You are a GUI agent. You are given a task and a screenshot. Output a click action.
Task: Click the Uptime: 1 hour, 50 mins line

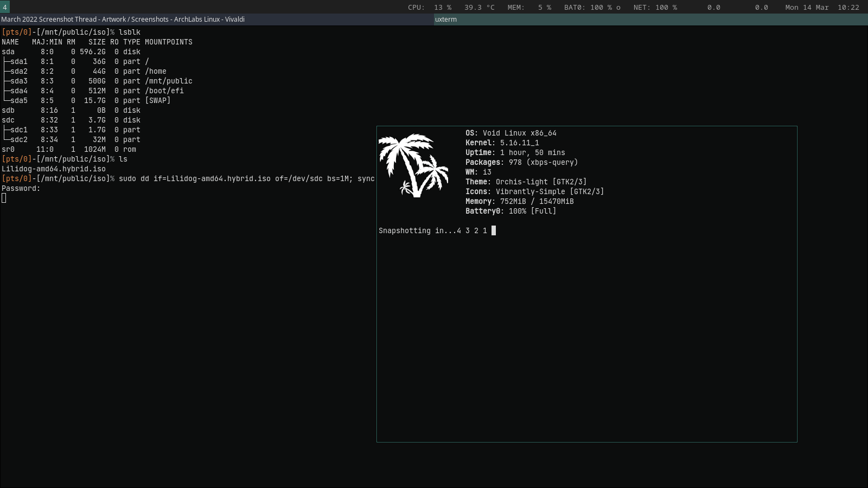pos(515,152)
